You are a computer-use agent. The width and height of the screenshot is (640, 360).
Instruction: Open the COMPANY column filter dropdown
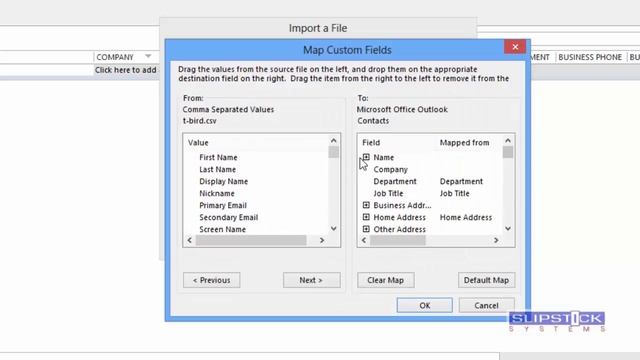[x=148, y=56]
